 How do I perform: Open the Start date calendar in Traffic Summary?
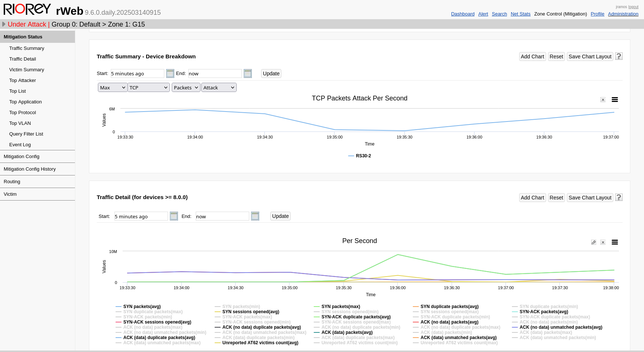(170, 74)
